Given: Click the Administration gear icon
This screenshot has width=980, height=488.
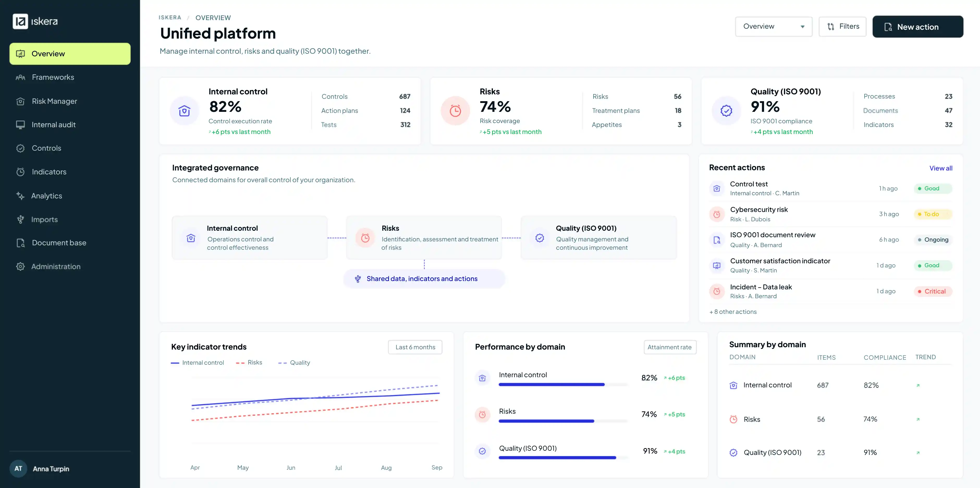Looking at the screenshot, I should pyautogui.click(x=21, y=267).
